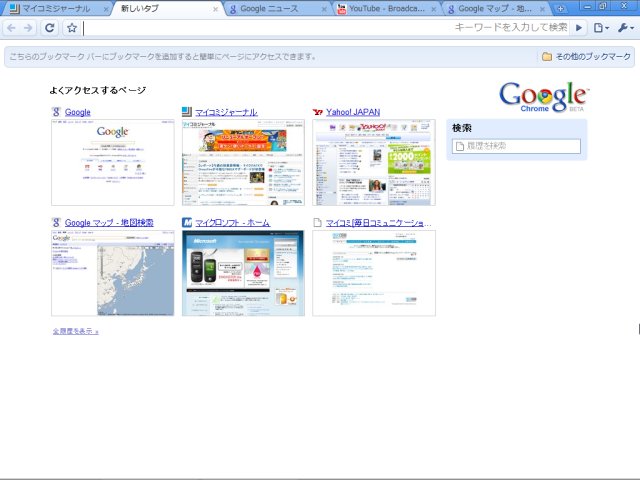Click the Google Chrome BETA logo
640x480 pixels.
[544, 97]
